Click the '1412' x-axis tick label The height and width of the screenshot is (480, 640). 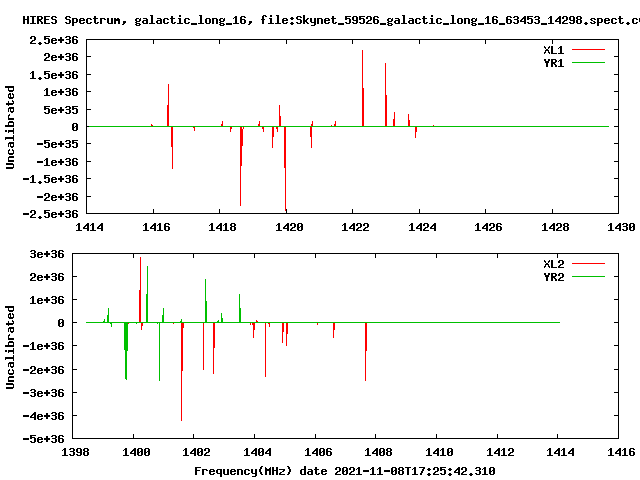click(x=500, y=452)
